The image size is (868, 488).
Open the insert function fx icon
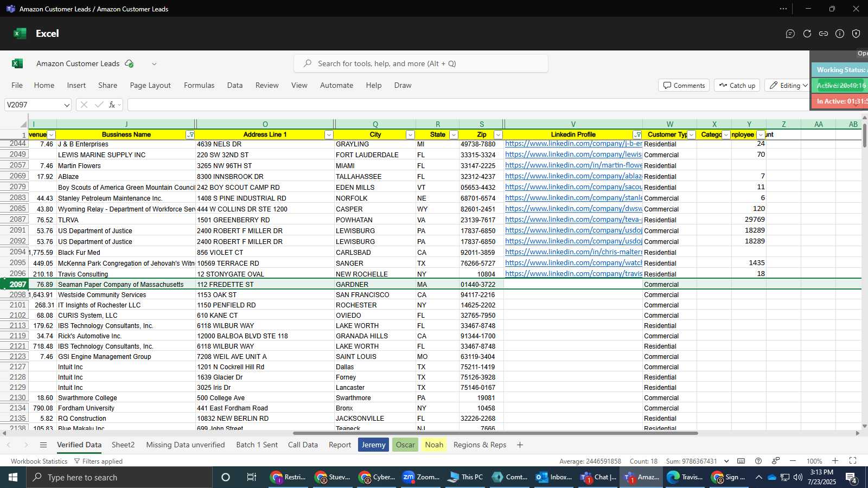point(112,105)
